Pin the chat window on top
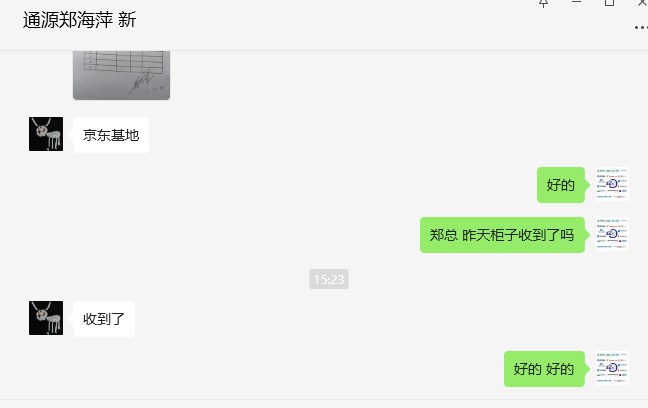 [x=543, y=3]
